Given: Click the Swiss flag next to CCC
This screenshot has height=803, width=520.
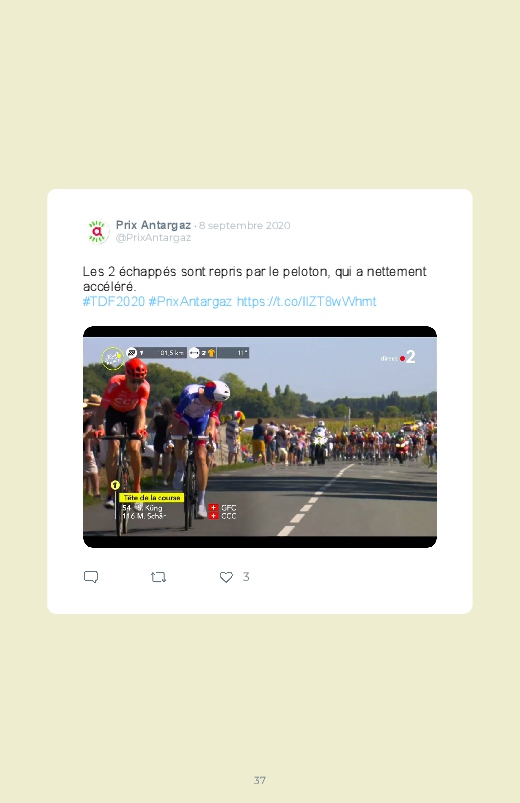Looking at the screenshot, I should [213, 516].
